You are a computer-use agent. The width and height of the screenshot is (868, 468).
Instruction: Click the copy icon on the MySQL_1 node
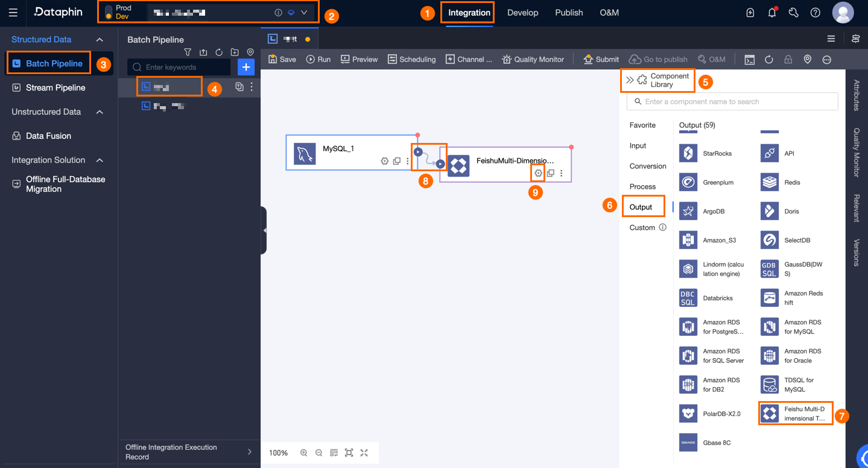click(397, 161)
